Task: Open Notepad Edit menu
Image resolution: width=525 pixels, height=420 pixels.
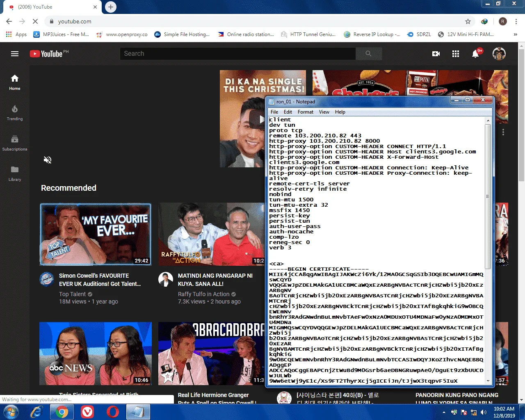Action: (x=288, y=112)
